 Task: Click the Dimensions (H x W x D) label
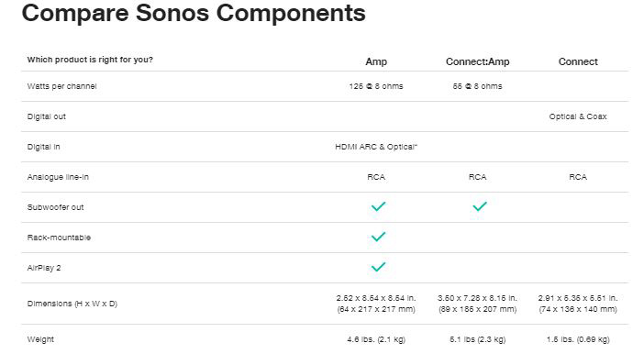[72, 304]
